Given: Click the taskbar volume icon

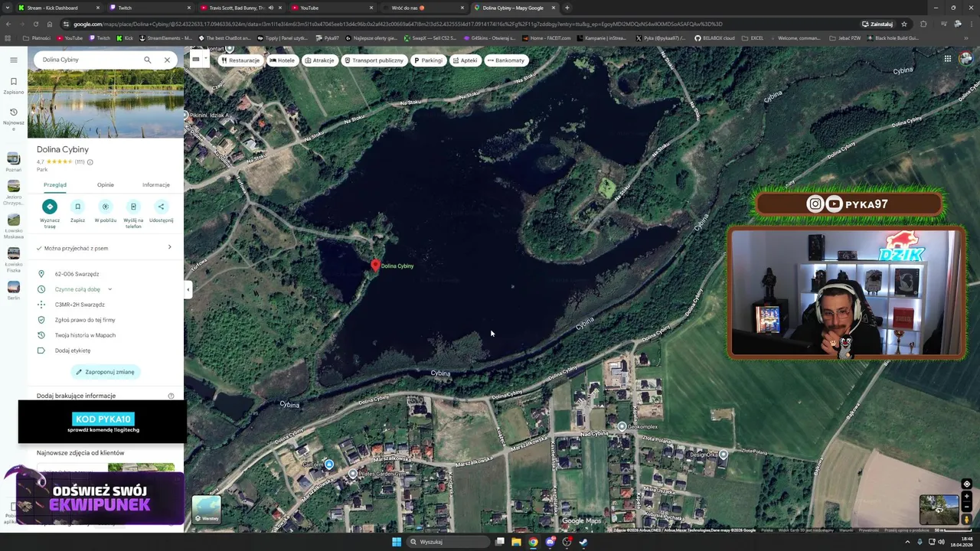Looking at the screenshot, I should [941, 542].
